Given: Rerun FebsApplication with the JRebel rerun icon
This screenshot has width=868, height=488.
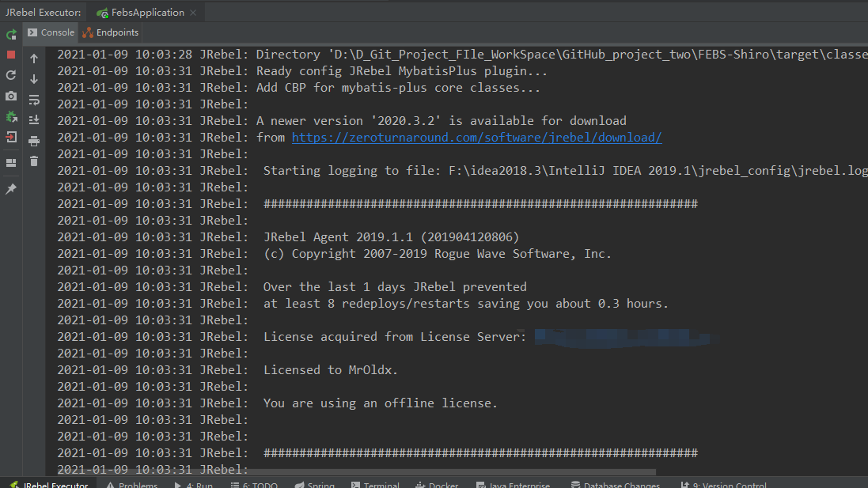Looking at the screenshot, I should pyautogui.click(x=11, y=35).
